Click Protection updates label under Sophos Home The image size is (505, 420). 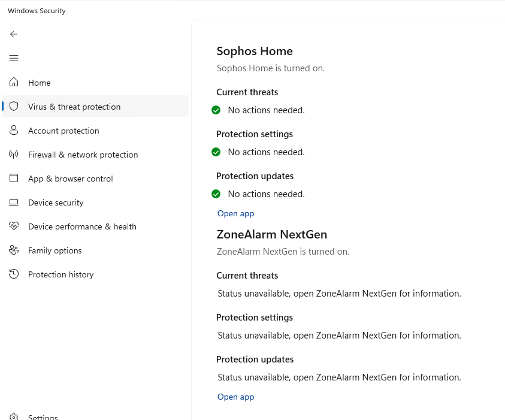click(255, 176)
